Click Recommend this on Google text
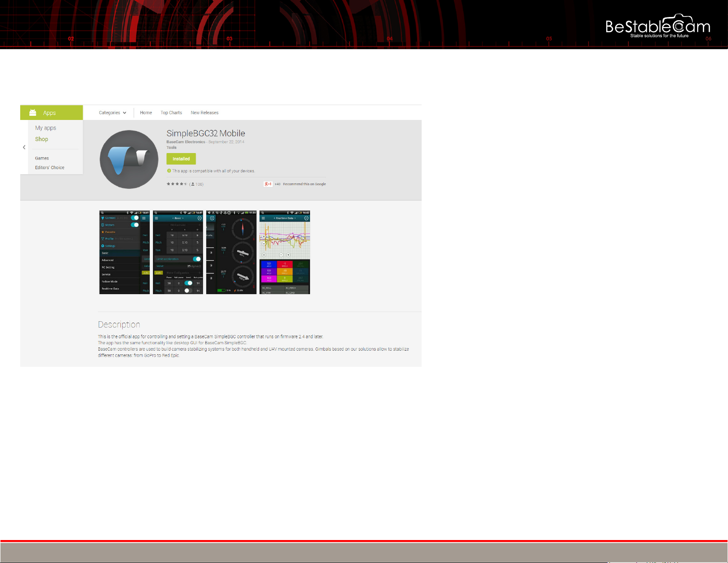Screen dimensions: 728x563 305,184
